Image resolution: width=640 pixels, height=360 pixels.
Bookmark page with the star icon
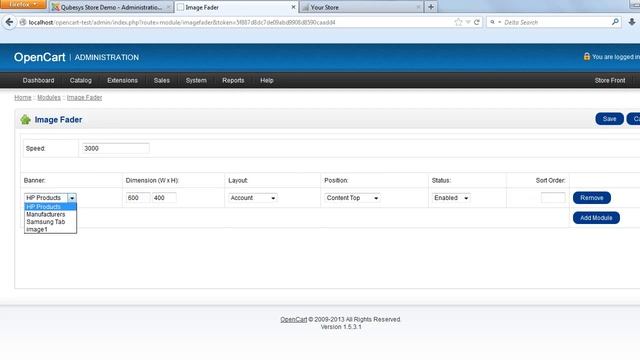(x=458, y=22)
